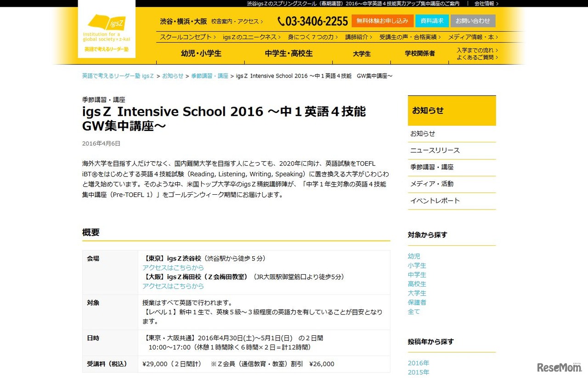Open メディア情報・本 menu item
This screenshot has width=588, height=378.
point(473,37)
